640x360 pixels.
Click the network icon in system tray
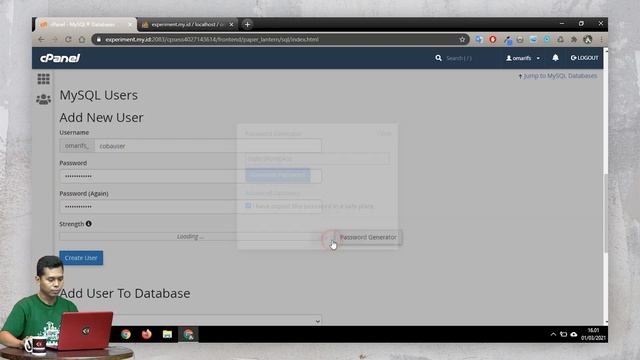coord(563,334)
